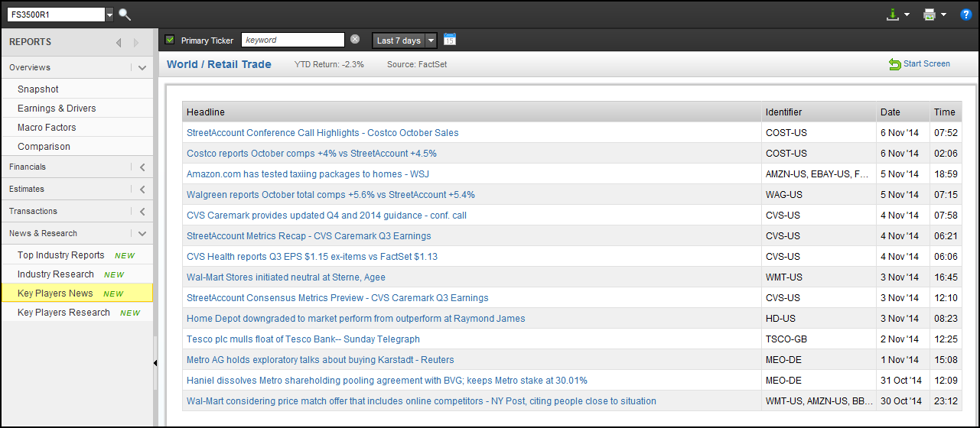Click the WAG-US identifier cell

coord(819,195)
